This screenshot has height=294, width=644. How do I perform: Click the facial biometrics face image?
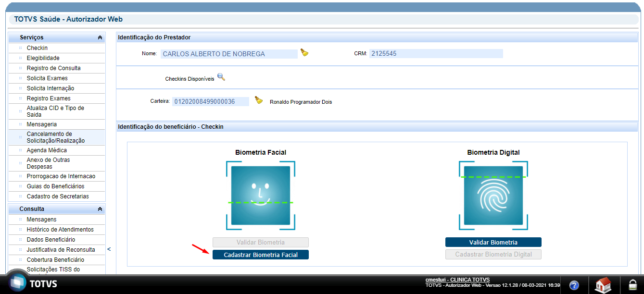(x=261, y=196)
